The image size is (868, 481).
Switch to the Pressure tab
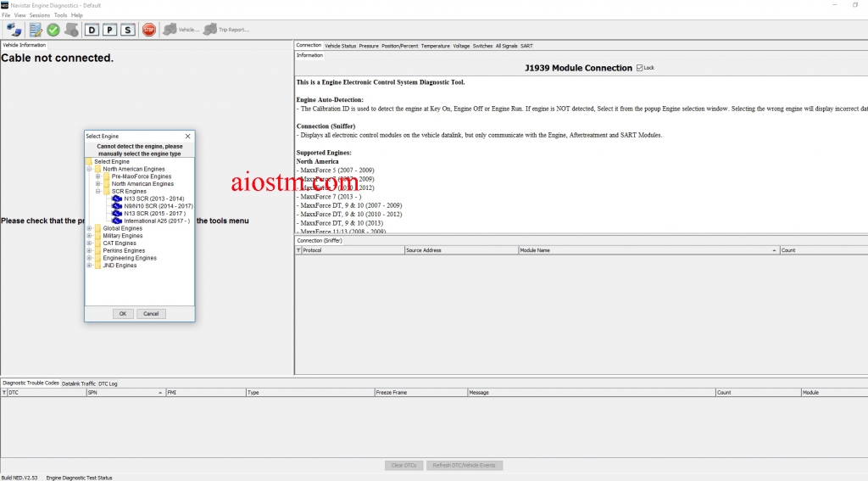tap(368, 46)
